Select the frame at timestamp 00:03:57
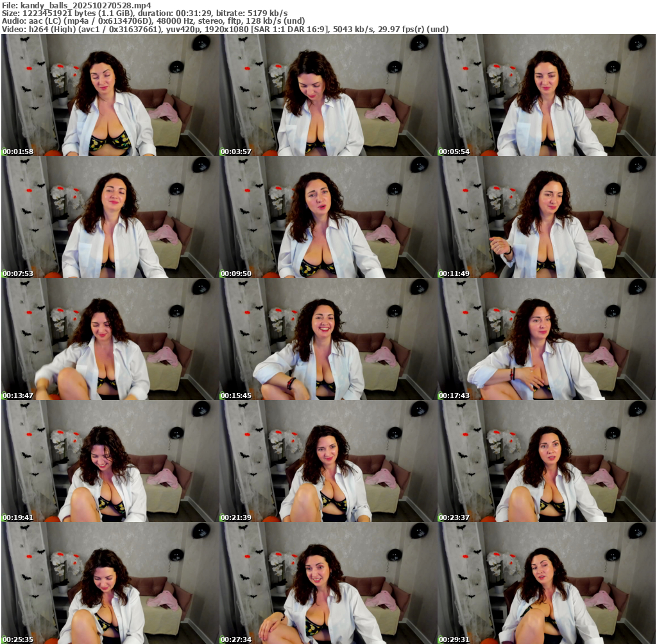Screen dimensions: 657x644 click(328, 95)
